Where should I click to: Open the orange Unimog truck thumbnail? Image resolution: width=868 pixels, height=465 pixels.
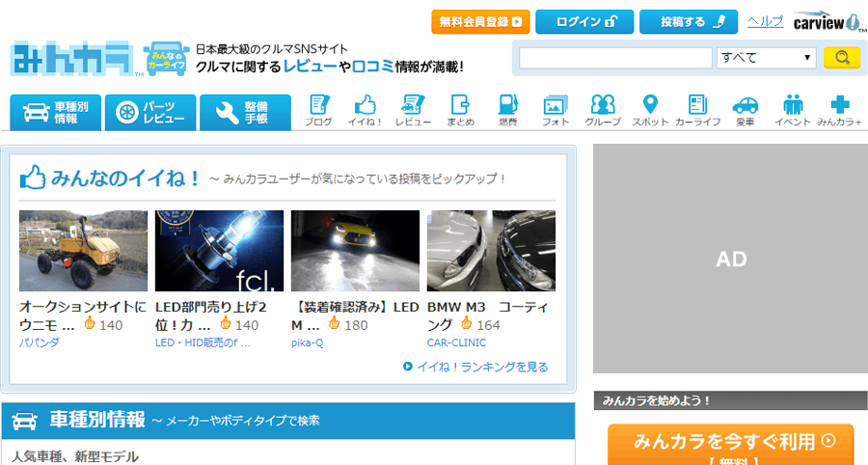pyautogui.click(x=84, y=251)
